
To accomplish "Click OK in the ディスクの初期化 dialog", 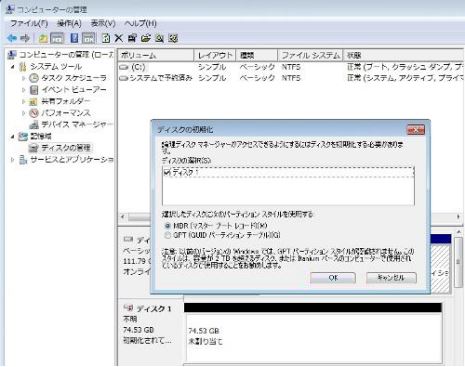I will pyautogui.click(x=333, y=278).
